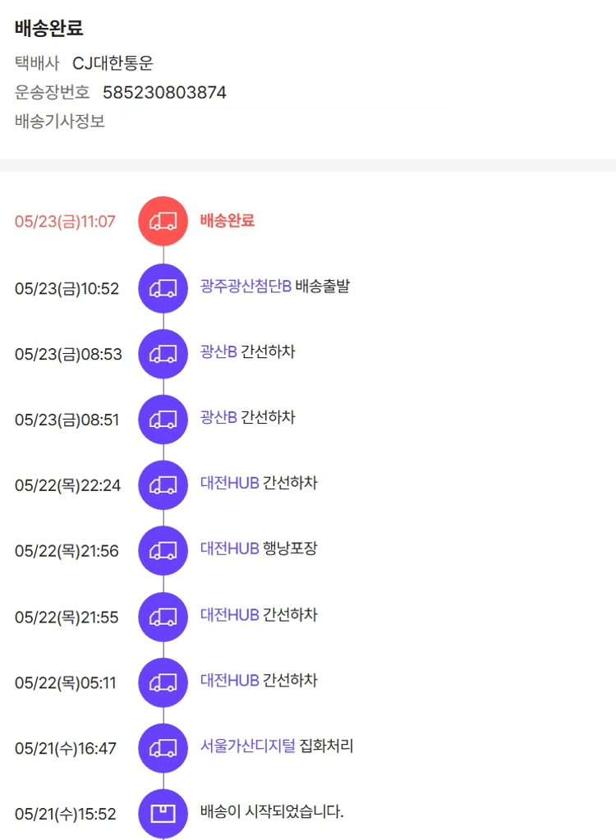Click the truck icon for the 10:52 배송출발 step
This screenshot has width=616, height=840.
pos(163,288)
